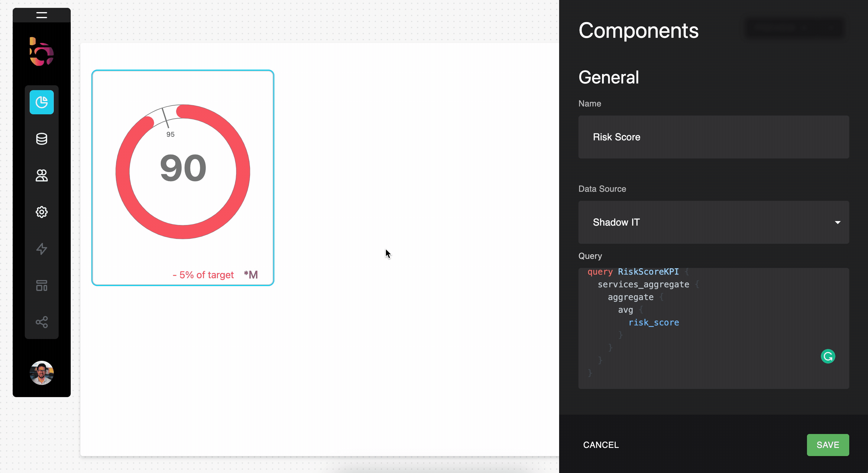Image resolution: width=868 pixels, height=473 pixels.
Task: Open the layout templates icon
Action: pos(41,285)
